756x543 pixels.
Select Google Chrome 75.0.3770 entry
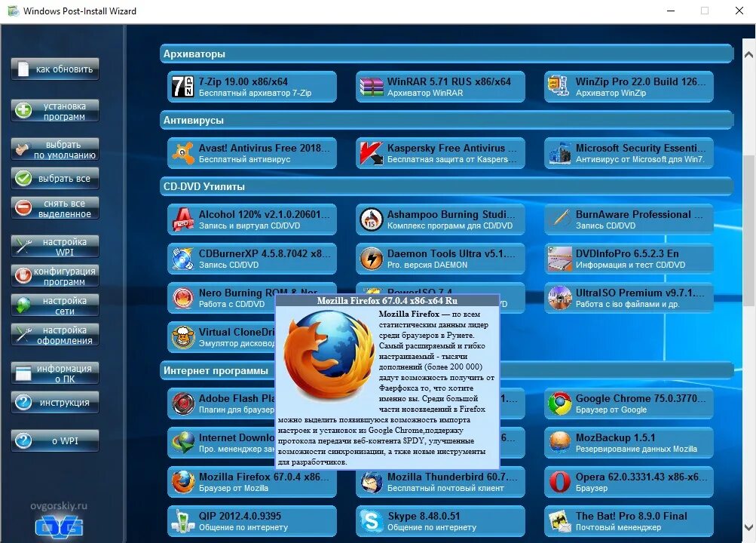click(x=629, y=403)
